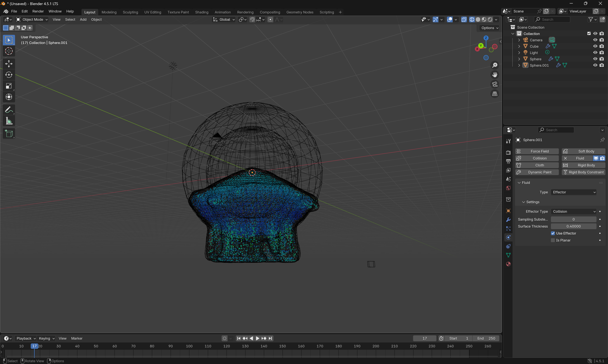
Task: Enable the Is Planar checkbox
Action: pos(553,240)
